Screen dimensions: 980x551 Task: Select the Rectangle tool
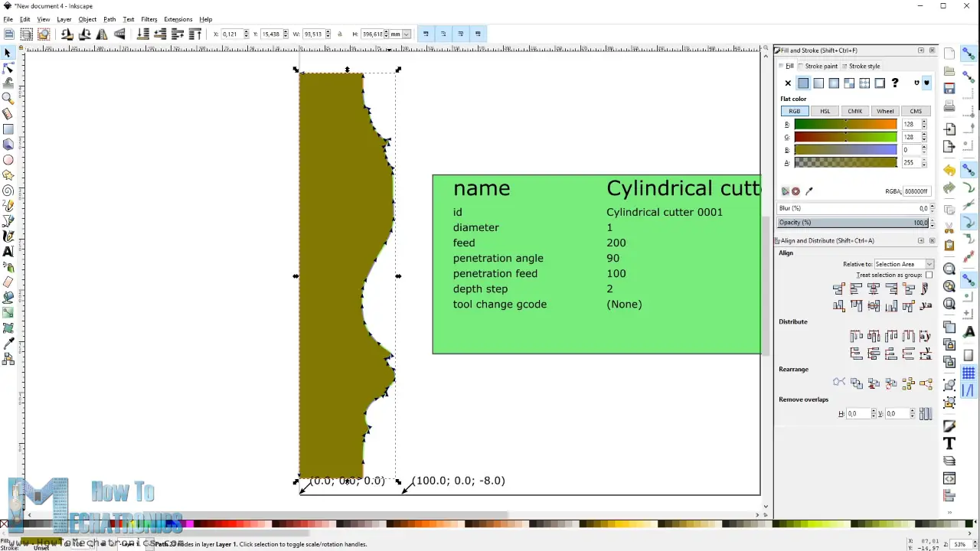[x=9, y=128]
